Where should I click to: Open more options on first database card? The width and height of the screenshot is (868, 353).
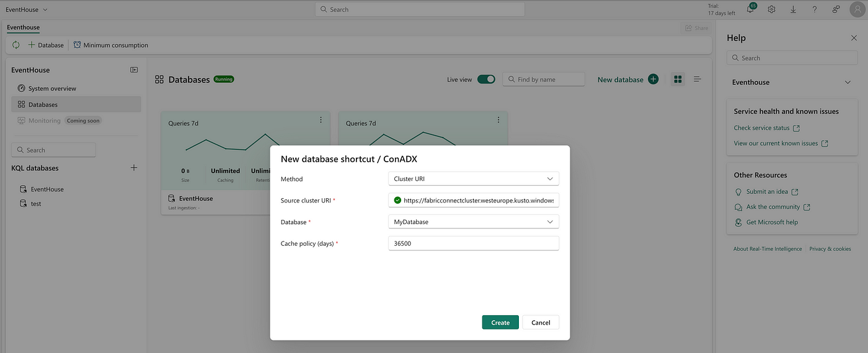(x=321, y=120)
